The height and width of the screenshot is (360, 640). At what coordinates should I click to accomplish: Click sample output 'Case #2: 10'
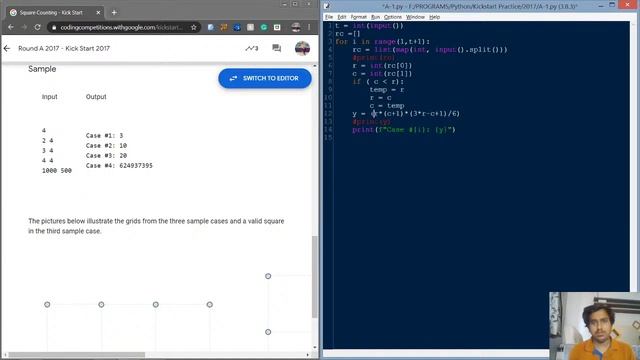(107, 146)
